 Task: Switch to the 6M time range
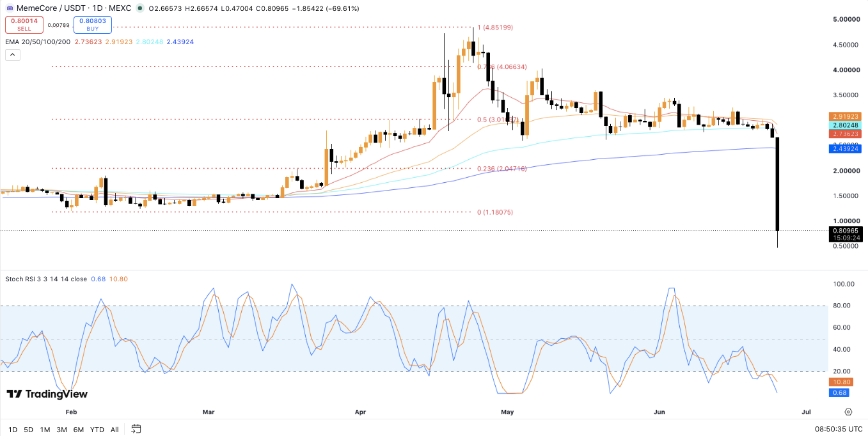[78, 429]
